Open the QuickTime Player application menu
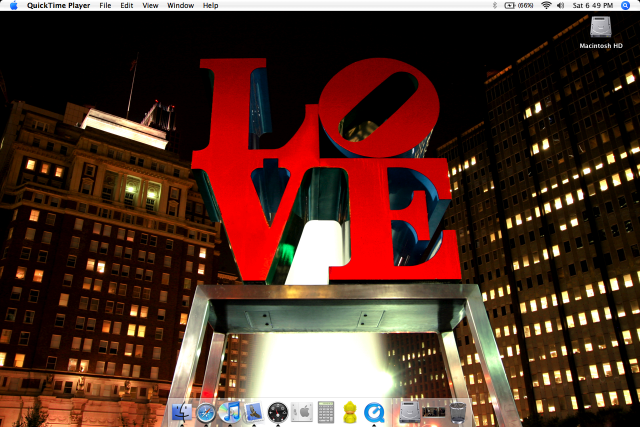 pyautogui.click(x=58, y=6)
